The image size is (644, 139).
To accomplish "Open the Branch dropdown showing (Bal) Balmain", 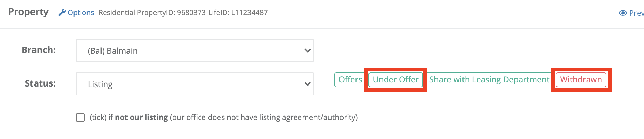I will point(195,50).
